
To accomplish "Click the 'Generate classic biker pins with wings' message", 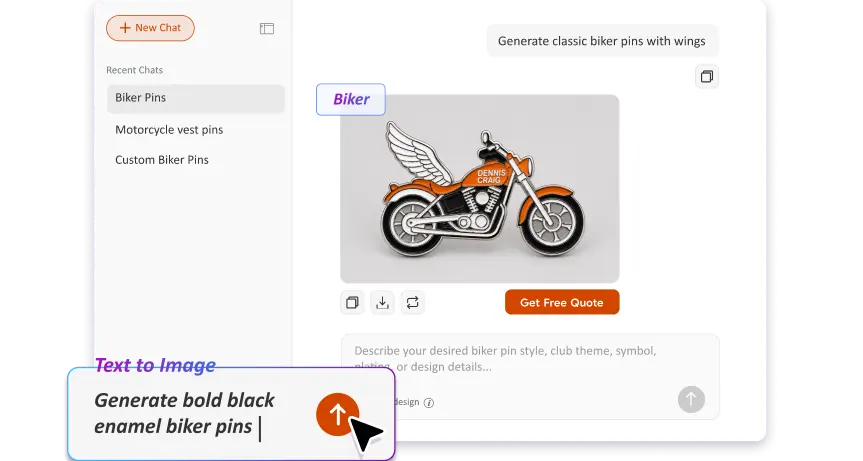I will click(602, 41).
